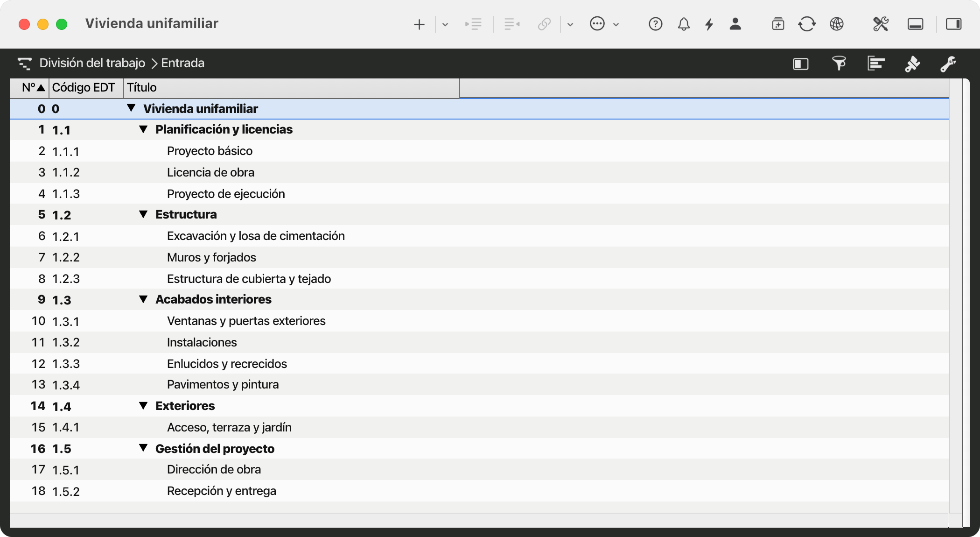Click the paintbrush formatting icon
This screenshot has height=537, width=980.
pyautogui.click(x=912, y=64)
